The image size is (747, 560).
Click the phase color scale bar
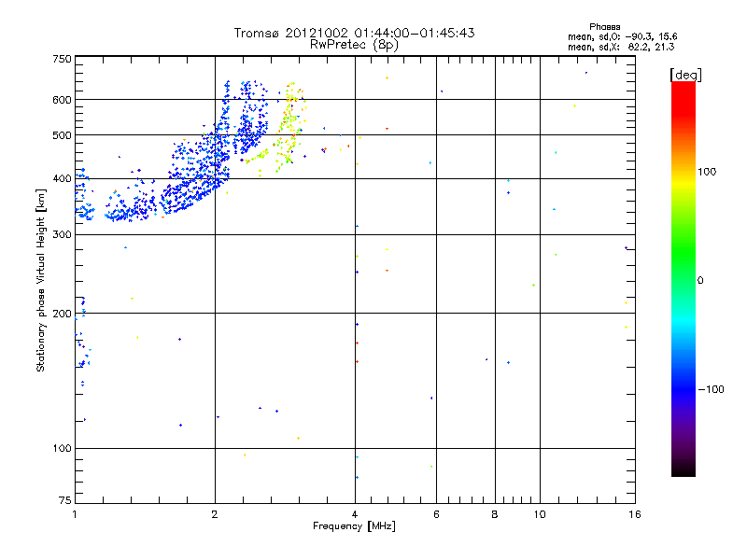click(684, 278)
